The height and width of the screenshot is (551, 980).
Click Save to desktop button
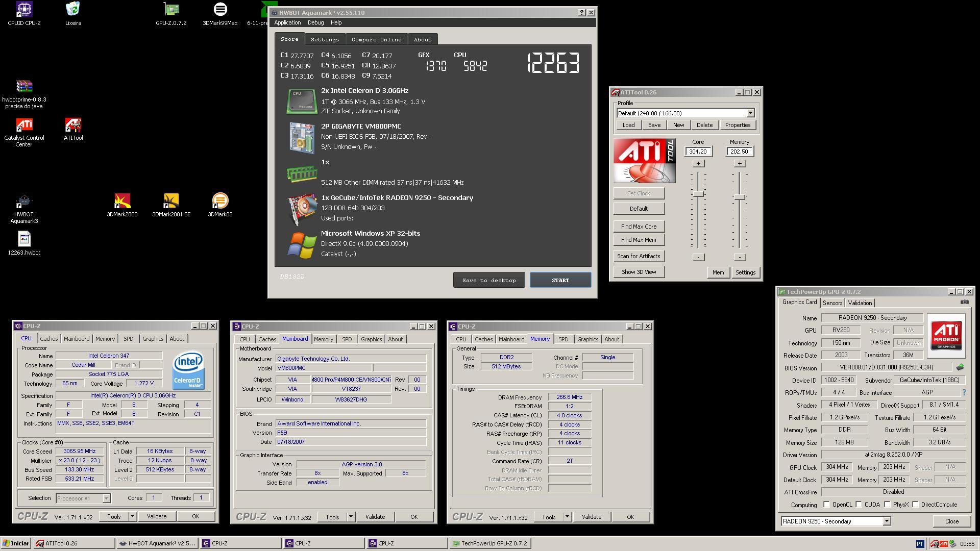coord(489,280)
